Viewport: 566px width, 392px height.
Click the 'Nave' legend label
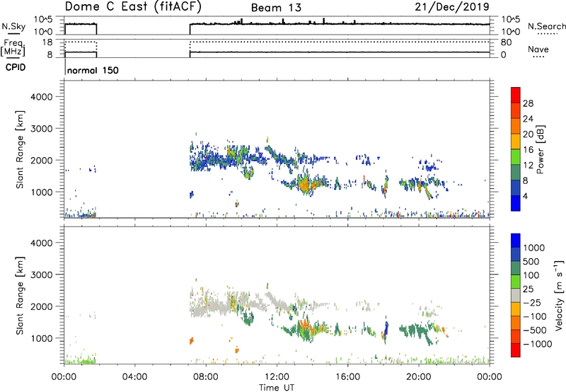click(x=538, y=50)
